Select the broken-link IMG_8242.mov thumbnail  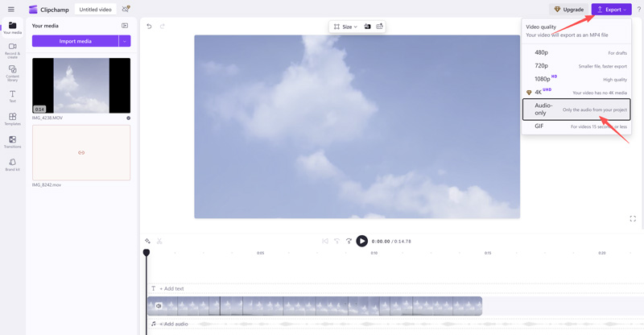coord(81,152)
